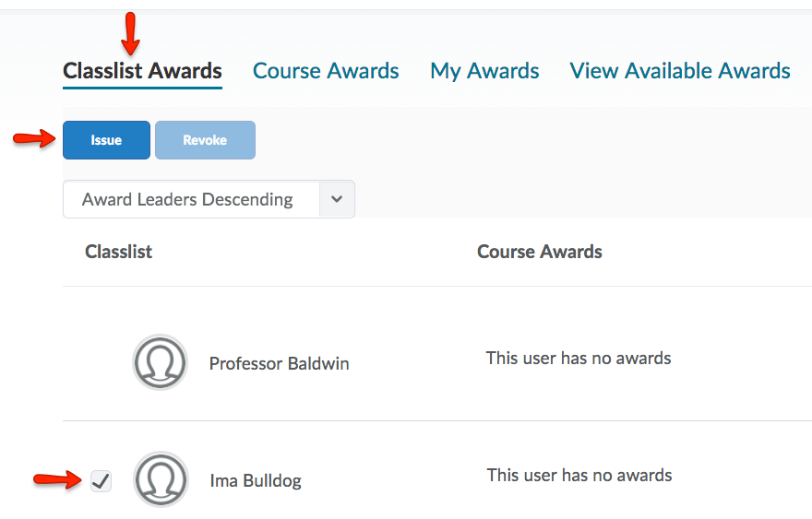Click the Course Awards column header
Image resolution: width=812 pixels, height=519 pixels.
539,252
